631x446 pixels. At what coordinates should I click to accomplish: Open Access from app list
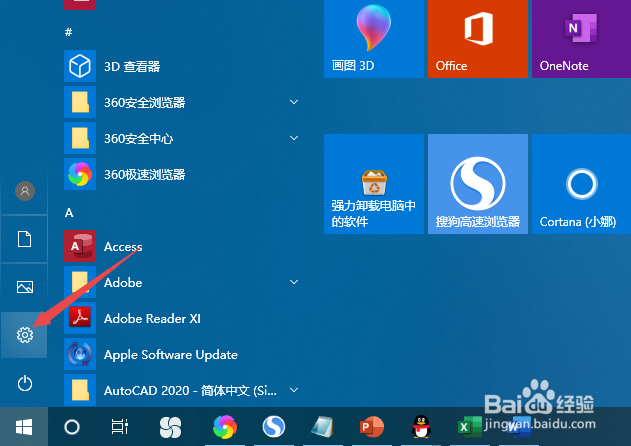point(183,246)
